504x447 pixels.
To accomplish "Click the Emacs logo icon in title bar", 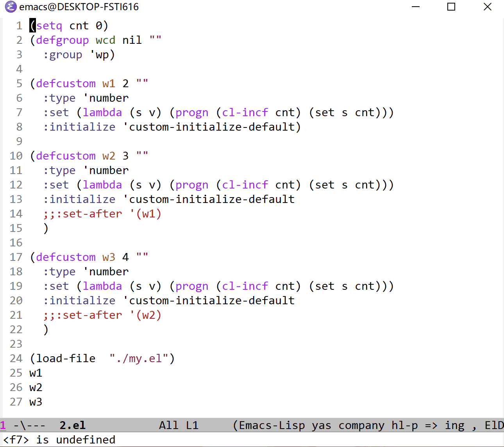I will pos(11,7).
